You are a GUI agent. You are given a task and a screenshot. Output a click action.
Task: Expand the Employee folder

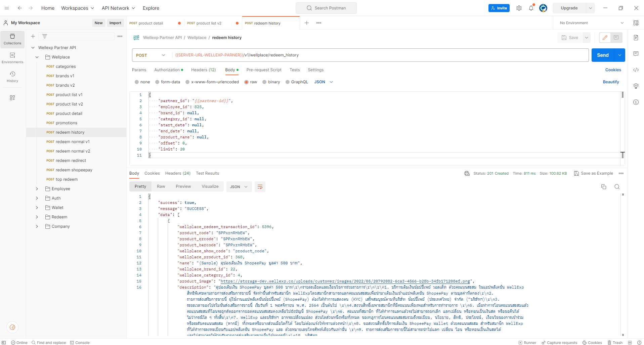37,189
